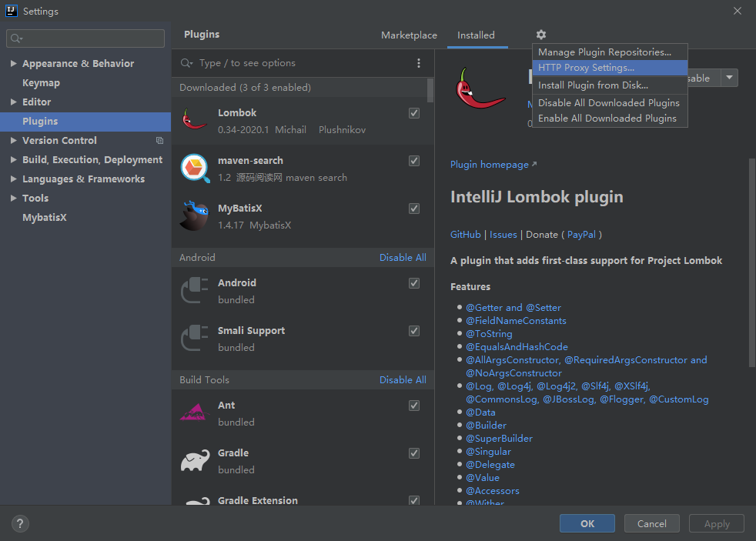Close the Settings dialog window
Screen dimensions: 756x541
coord(738,11)
